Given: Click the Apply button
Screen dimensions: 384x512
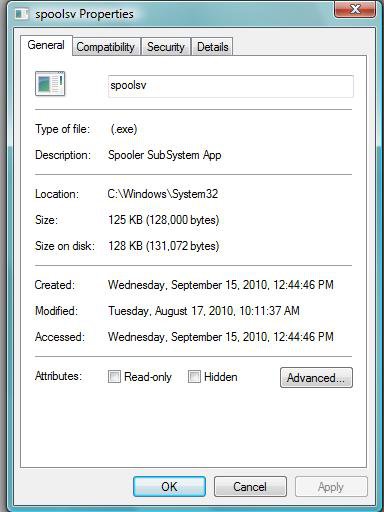Looking at the screenshot, I should (331, 487).
